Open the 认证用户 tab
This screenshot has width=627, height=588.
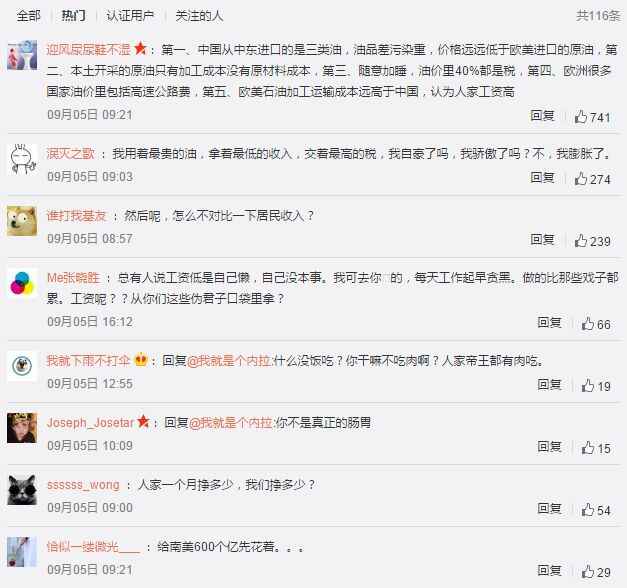pyautogui.click(x=130, y=16)
